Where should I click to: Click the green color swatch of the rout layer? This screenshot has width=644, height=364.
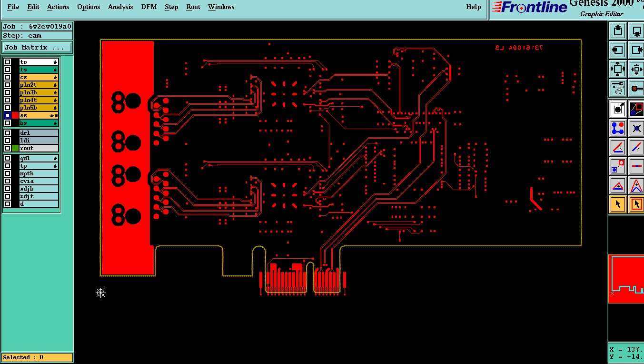click(x=15, y=148)
